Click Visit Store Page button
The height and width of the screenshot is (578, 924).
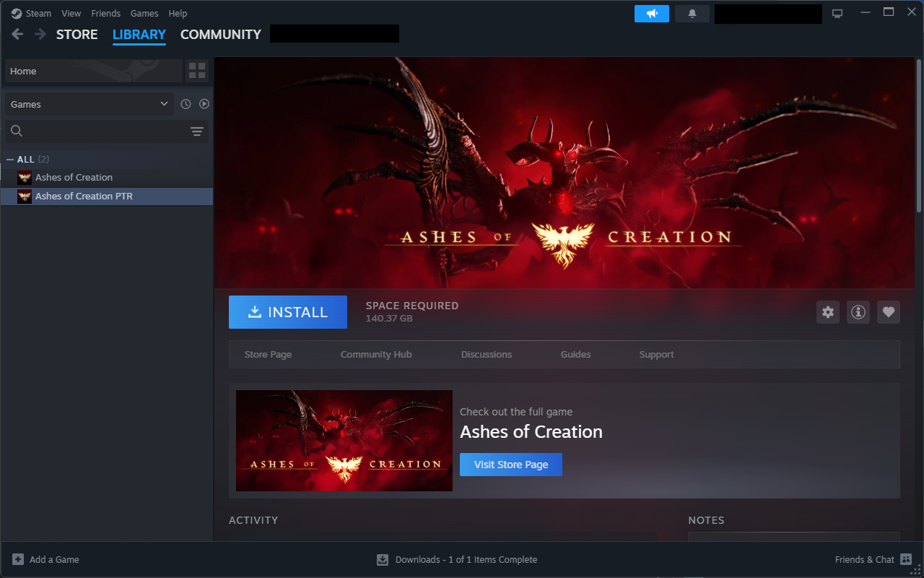coord(511,465)
